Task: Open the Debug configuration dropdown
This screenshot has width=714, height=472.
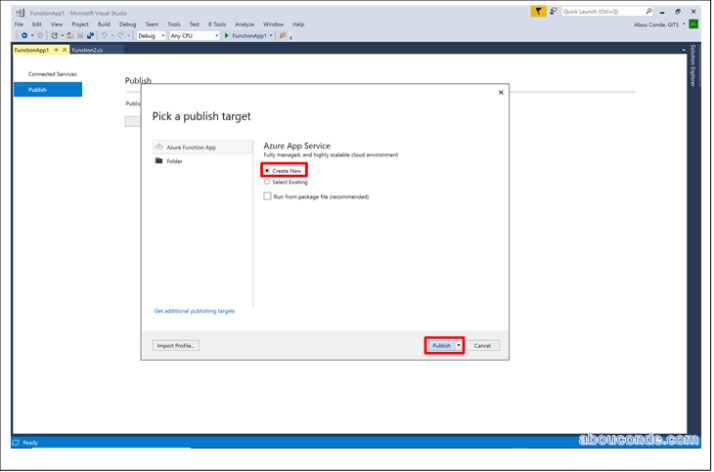Action: pos(152,35)
